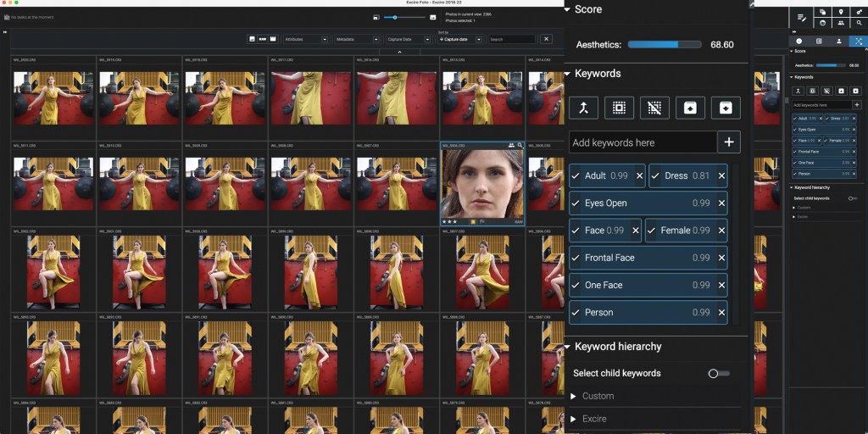The height and width of the screenshot is (434, 868).
Task: Uncheck the Face keyword in enlarged panel
Action: tap(576, 231)
